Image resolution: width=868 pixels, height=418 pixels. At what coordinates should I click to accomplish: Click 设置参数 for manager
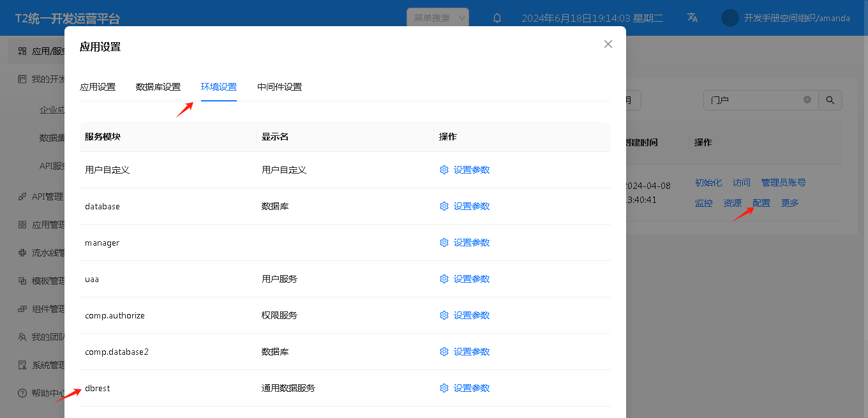(472, 243)
